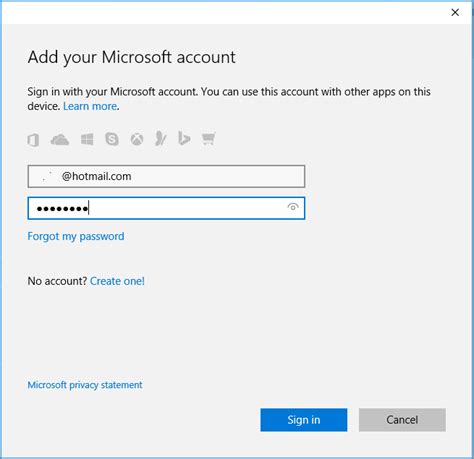Image resolution: width=474 pixels, height=459 pixels.
Task: Click the Sign in button
Action: pyautogui.click(x=304, y=420)
